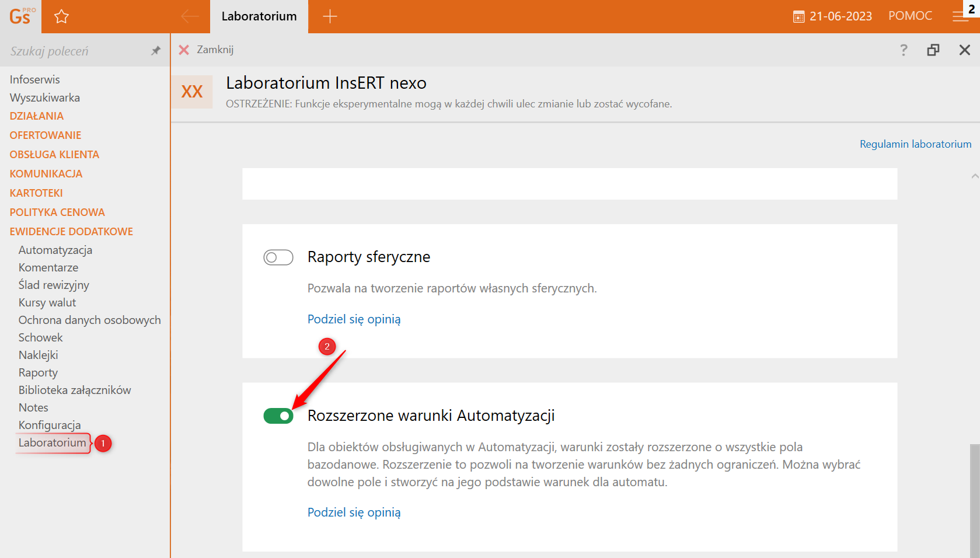Click the question mark help icon
This screenshot has height=558, width=980.
904,50
